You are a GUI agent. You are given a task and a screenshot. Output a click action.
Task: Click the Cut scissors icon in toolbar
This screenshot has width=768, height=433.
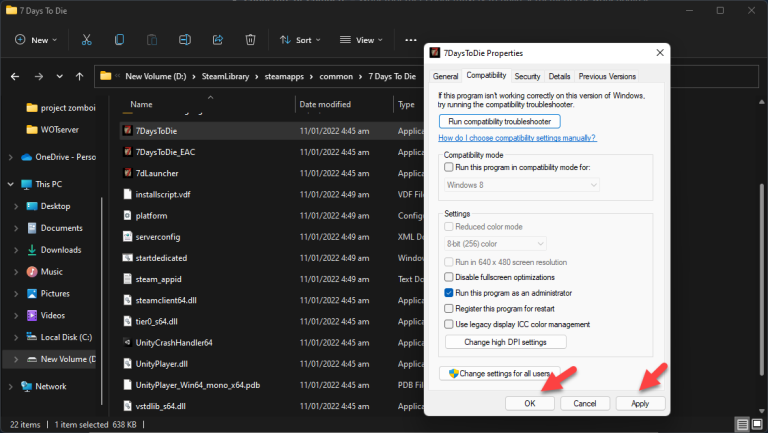(x=87, y=40)
